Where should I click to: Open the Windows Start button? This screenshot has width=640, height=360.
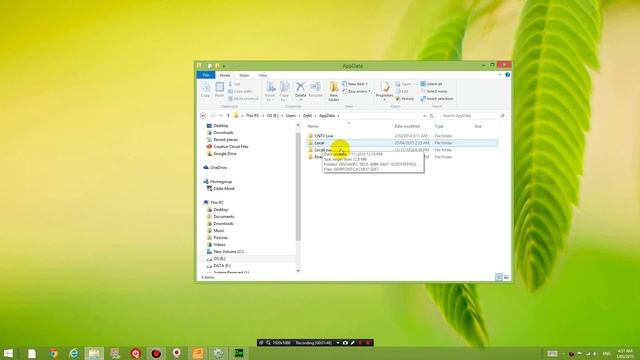click(8, 353)
